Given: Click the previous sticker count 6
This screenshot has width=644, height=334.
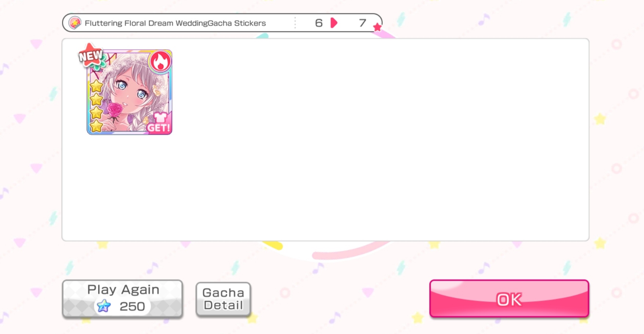Looking at the screenshot, I should [x=319, y=23].
